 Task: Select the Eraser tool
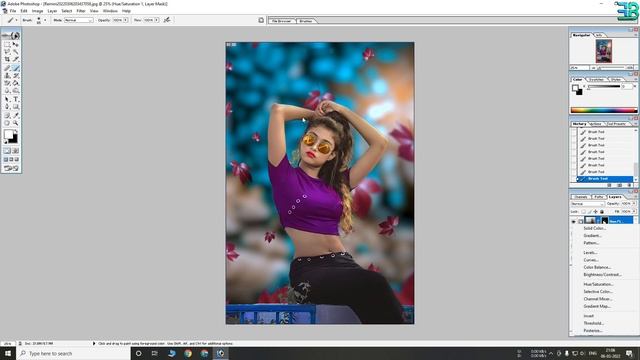[x=7, y=83]
